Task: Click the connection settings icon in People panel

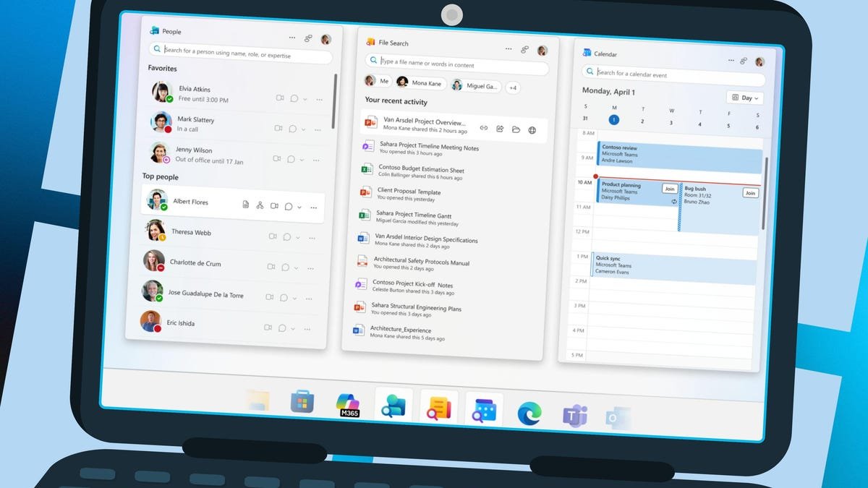Action: (308, 38)
